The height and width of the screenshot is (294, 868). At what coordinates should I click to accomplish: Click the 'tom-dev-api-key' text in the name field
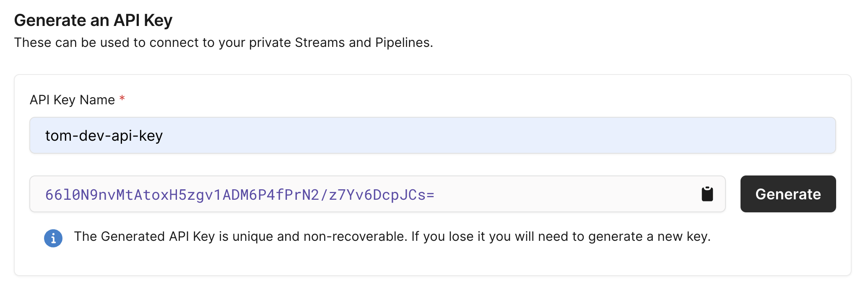coord(104,136)
